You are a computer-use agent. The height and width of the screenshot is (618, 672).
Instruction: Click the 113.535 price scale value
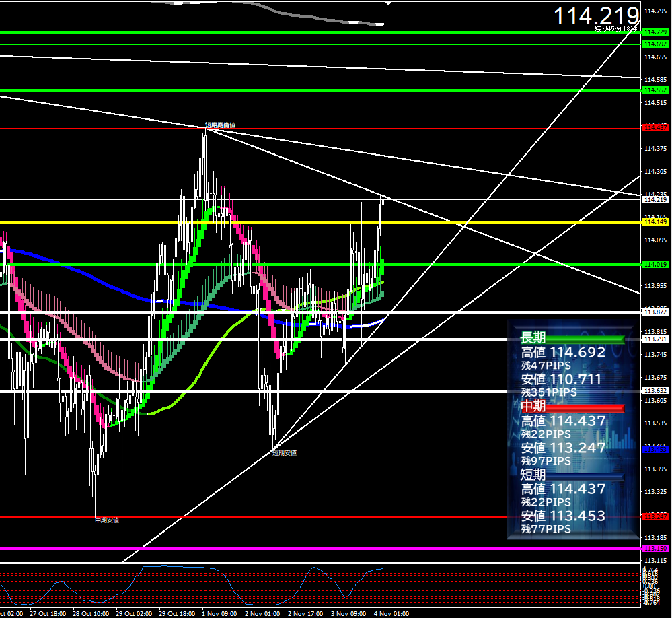pyautogui.click(x=655, y=423)
